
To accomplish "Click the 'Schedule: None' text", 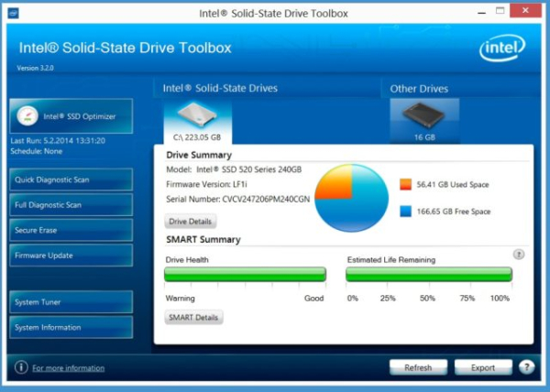I will click(37, 151).
